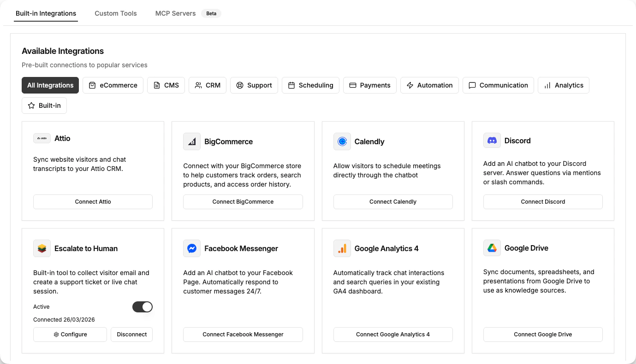This screenshot has width=636, height=364.
Task: Click the BigCommerce logo icon
Action: (x=192, y=141)
